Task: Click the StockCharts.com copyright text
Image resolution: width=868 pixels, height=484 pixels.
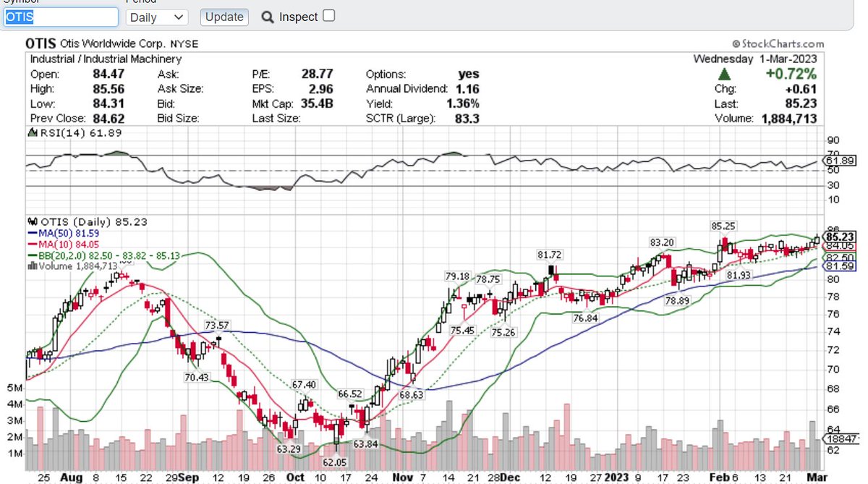Action: point(778,44)
